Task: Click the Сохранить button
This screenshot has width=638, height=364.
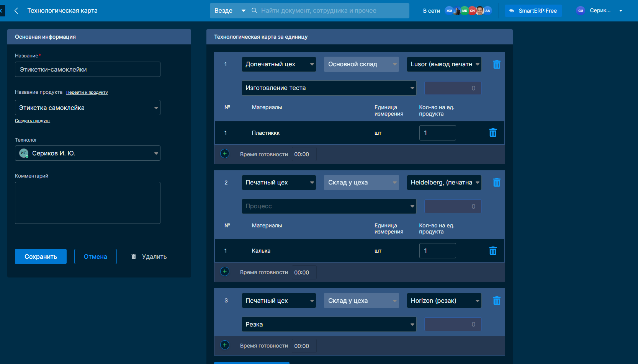Action: pos(41,256)
